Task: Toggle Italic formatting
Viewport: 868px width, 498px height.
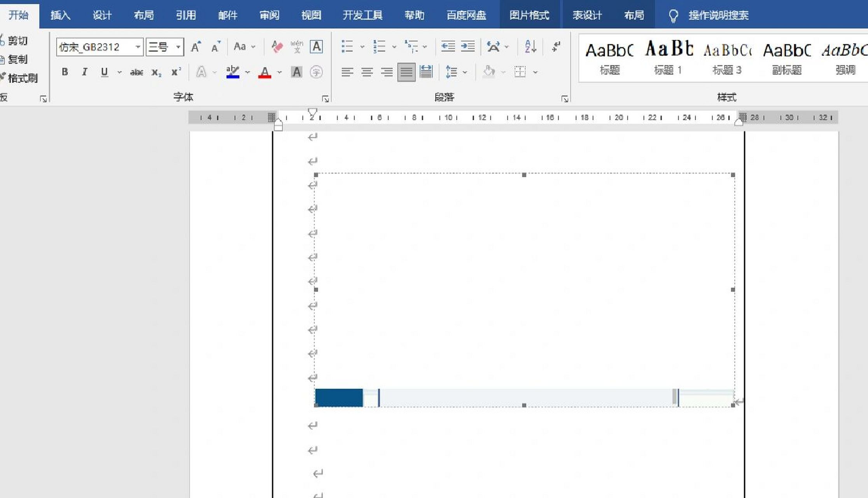Action: pos(84,72)
